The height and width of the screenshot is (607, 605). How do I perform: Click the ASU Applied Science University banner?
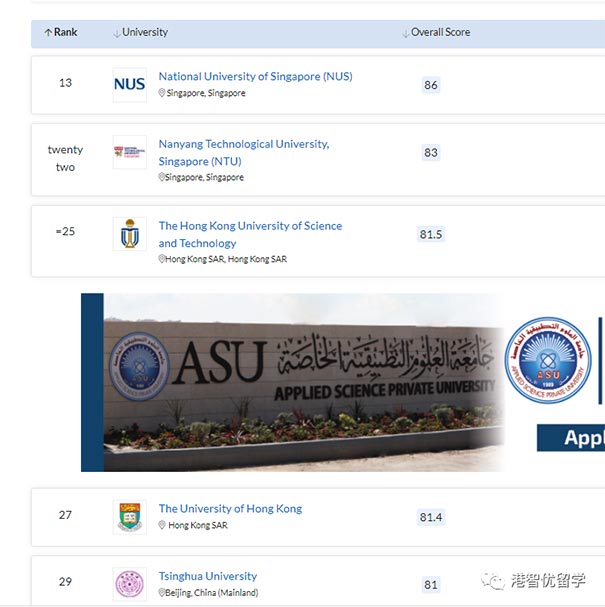[x=300, y=382]
